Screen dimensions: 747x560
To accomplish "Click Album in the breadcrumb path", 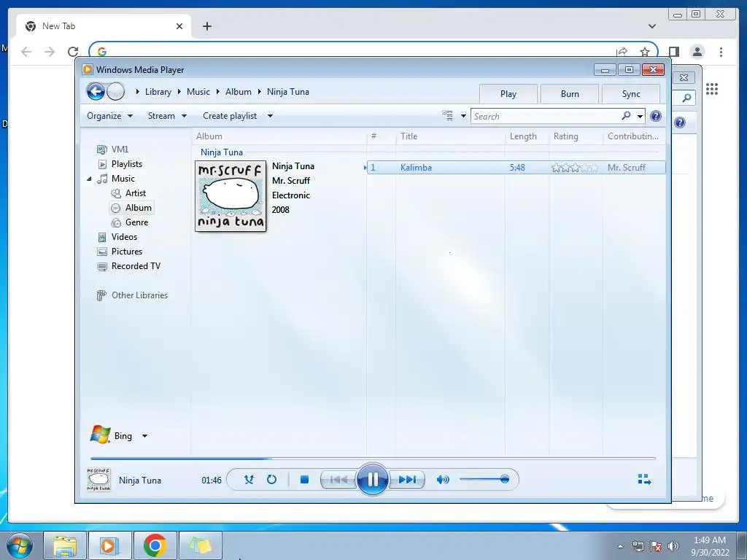I will pyautogui.click(x=239, y=91).
